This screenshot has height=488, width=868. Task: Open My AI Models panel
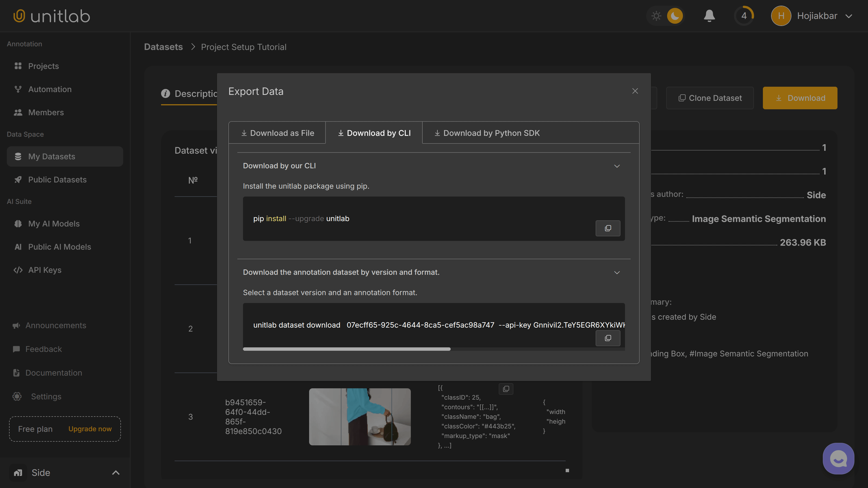pos(54,223)
